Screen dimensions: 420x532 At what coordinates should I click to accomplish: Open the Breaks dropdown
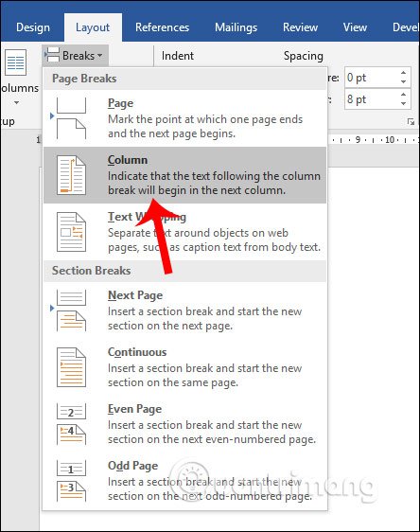pyautogui.click(x=75, y=55)
